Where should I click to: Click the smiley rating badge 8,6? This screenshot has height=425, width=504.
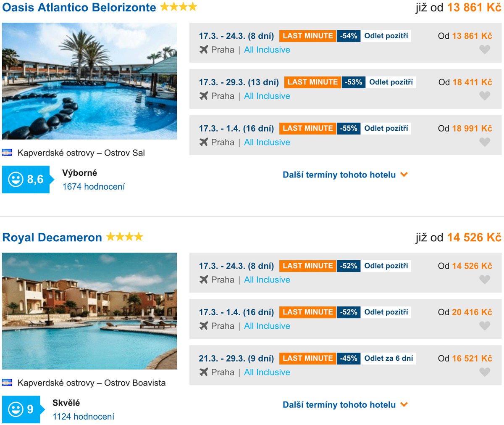tap(26, 180)
